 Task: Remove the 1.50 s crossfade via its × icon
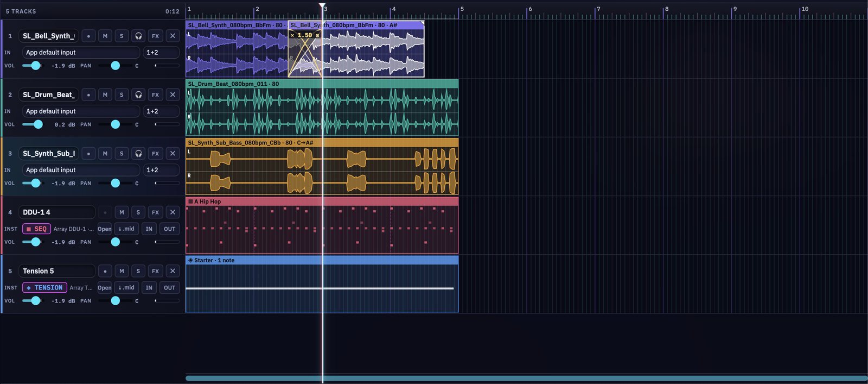292,35
